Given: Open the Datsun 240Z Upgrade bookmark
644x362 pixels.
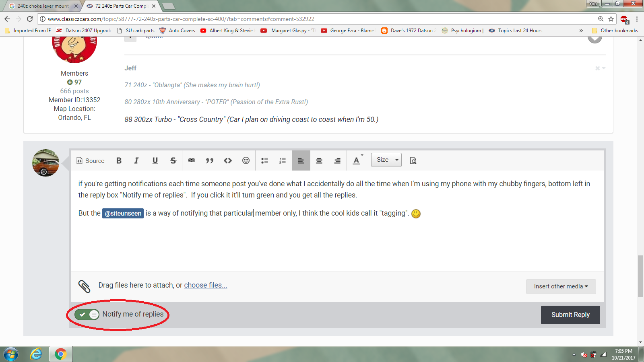Looking at the screenshot, I should (x=83, y=31).
